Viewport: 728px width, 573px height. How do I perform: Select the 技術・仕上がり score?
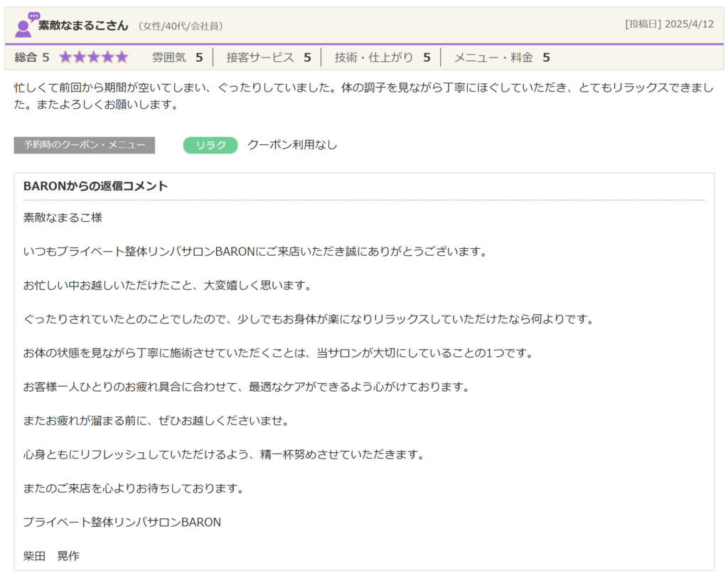382,58
